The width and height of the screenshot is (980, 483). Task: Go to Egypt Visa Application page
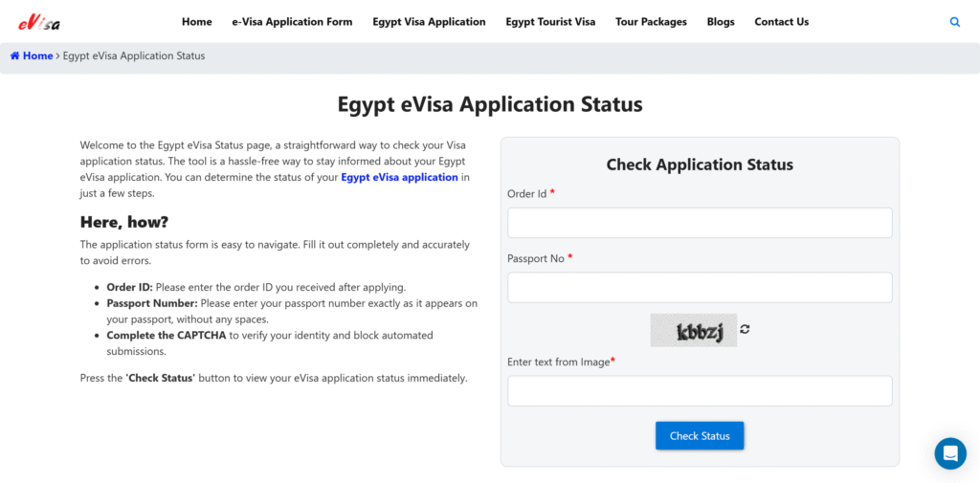429,22
